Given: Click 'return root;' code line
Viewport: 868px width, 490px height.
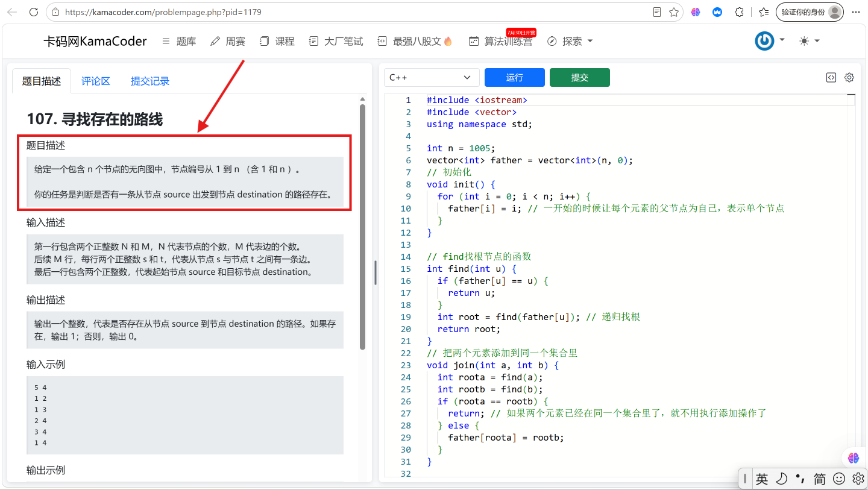Looking at the screenshot, I should pyautogui.click(x=469, y=329).
